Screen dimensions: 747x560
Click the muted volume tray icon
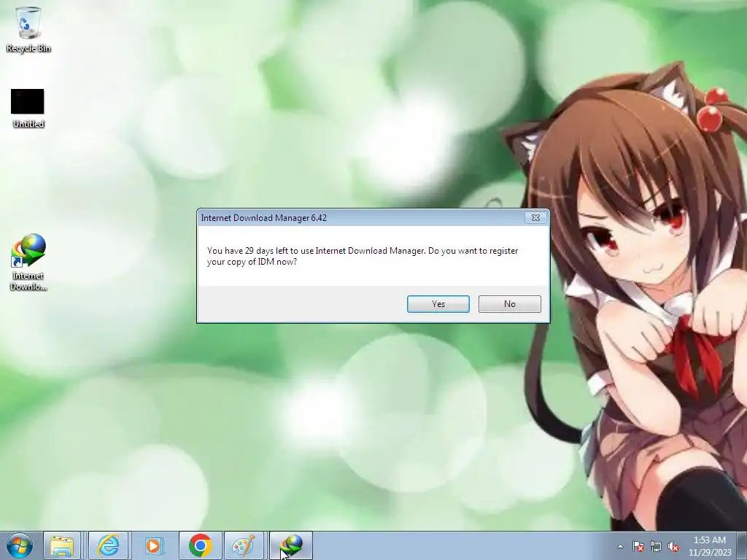point(673,546)
